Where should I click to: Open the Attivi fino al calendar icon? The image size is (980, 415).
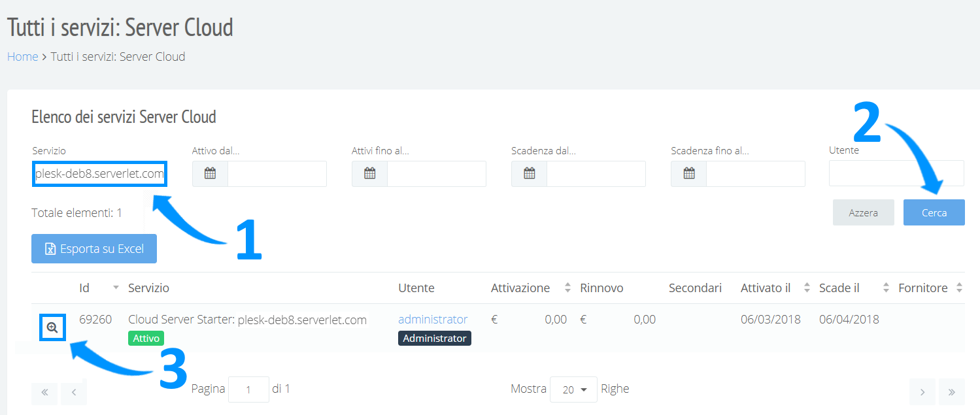pyautogui.click(x=369, y=174)
